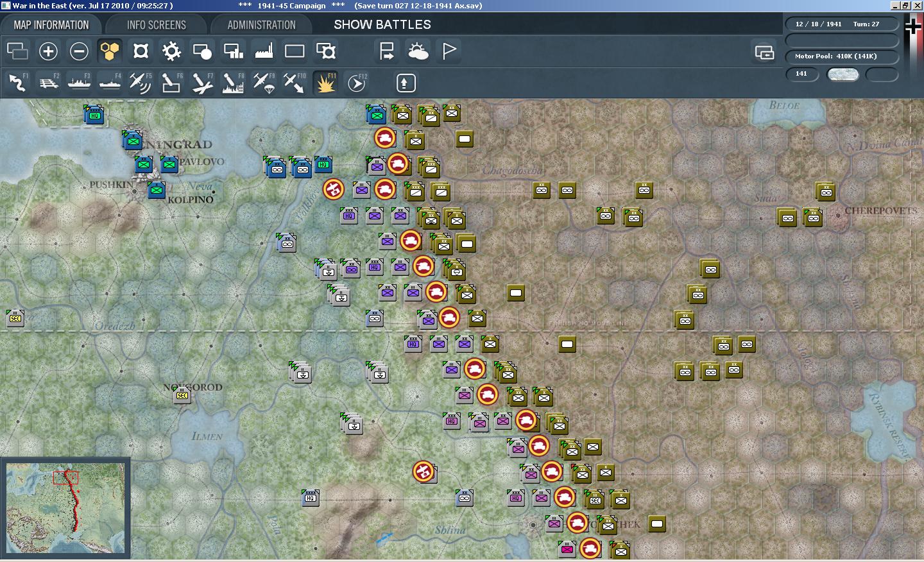Toggle the factory display icon
The height and width of the screenshot is (562, 924).
(264, 51)
